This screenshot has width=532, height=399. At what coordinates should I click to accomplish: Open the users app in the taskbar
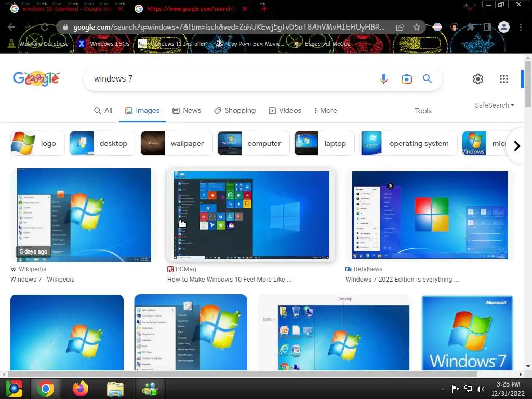pos(150,389)
